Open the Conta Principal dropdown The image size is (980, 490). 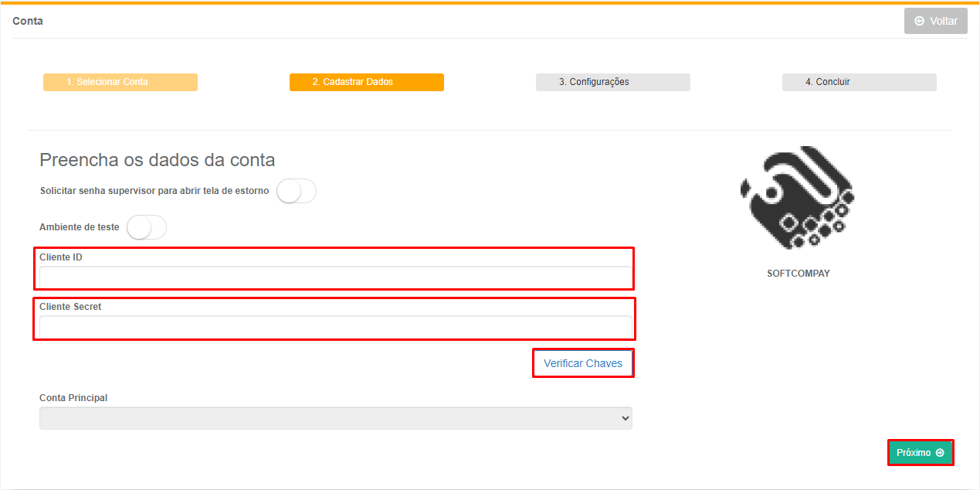[x=335, y=418]
